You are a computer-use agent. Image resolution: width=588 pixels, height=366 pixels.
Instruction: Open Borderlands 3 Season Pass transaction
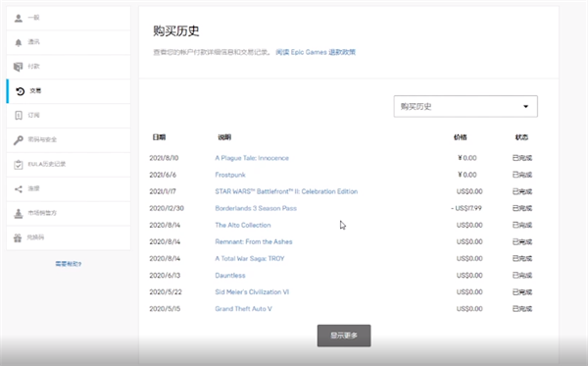256,208
